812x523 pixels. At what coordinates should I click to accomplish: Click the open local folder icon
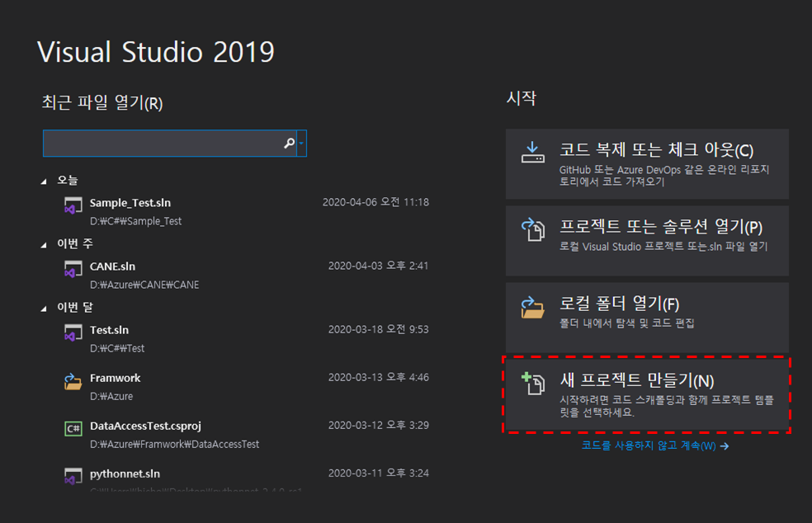point(533,307)
